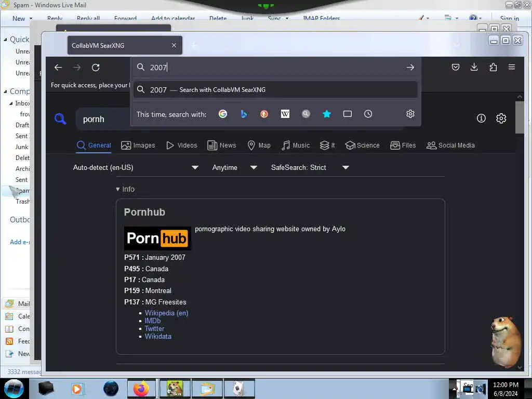Open the IMDb link

tap(153, 321)
